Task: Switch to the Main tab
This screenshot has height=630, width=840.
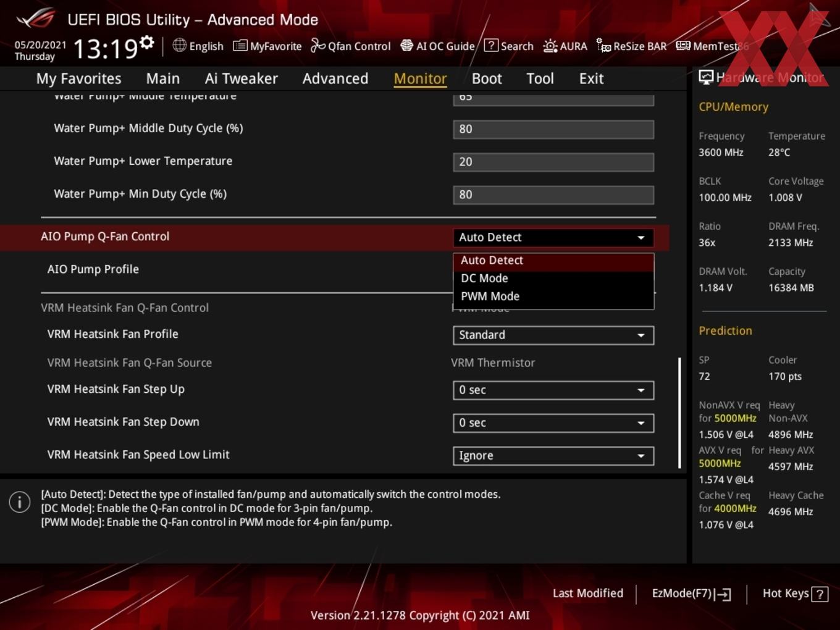Action: (163, 78)
